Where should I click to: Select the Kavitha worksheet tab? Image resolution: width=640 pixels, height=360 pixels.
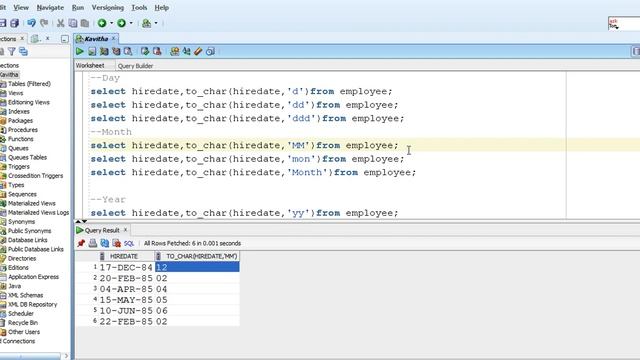(x=96, y=39)
